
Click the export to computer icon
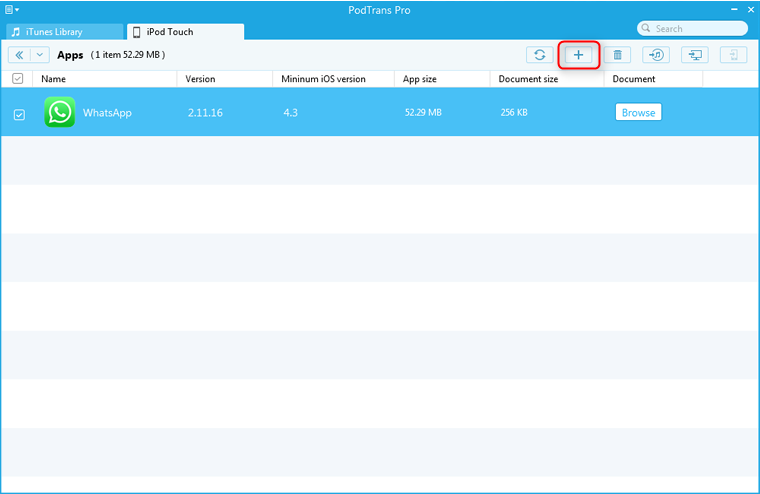click(695, 55)
